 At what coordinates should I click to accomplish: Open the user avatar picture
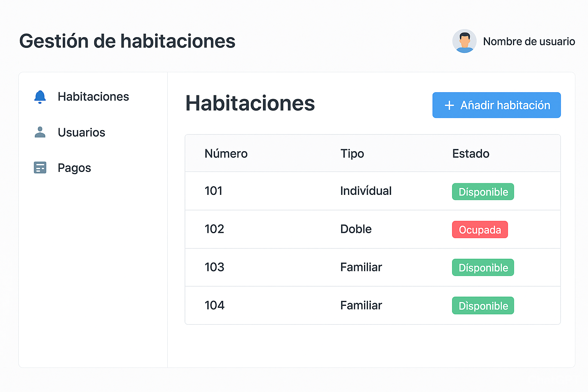pyautogui.click(x=464, y=41)
